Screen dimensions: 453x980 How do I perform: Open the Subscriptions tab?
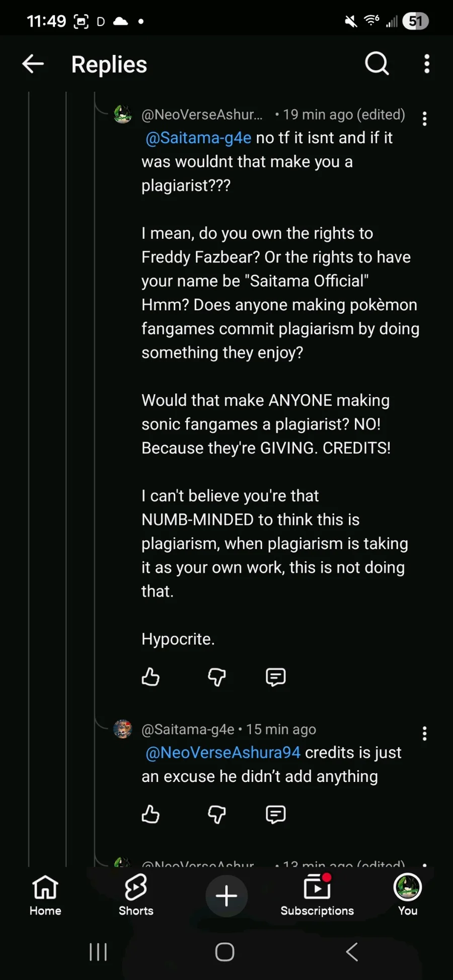tap(317, 896)
